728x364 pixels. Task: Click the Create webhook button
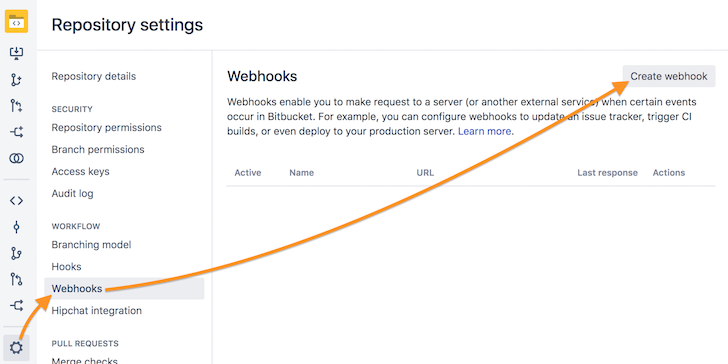[x=669, y=76]
